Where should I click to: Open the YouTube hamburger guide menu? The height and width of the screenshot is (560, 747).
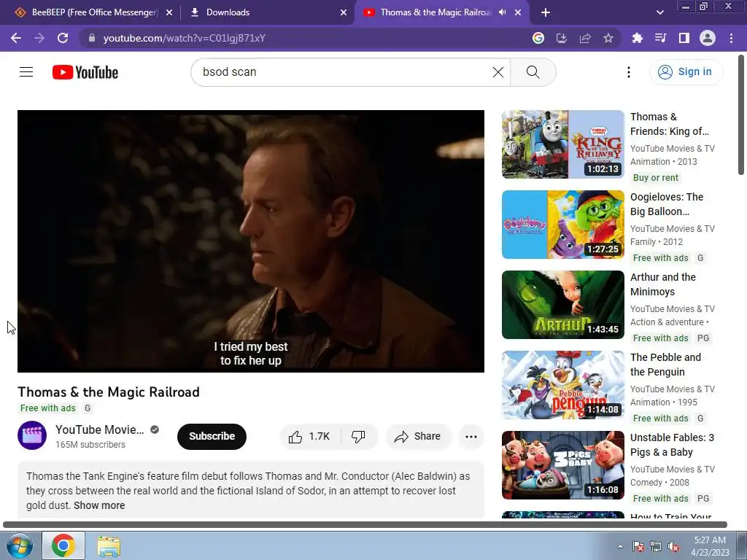26,72
